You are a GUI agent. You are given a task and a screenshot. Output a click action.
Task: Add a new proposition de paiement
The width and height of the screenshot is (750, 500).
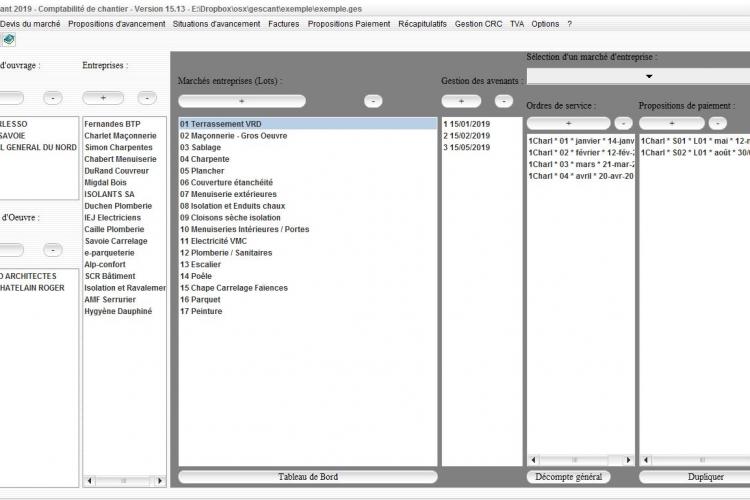[x=672, y=123]
